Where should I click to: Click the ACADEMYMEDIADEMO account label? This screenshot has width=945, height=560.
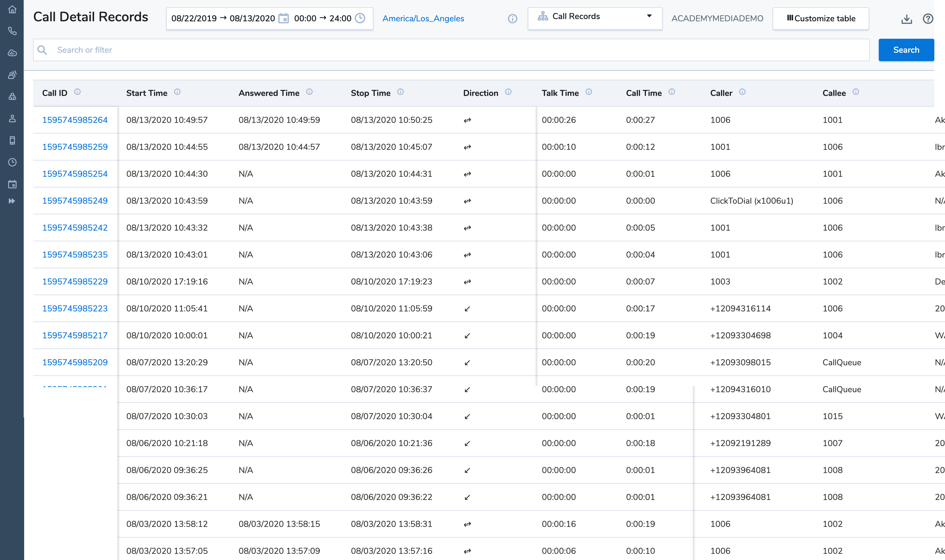[x=717, y=19]
